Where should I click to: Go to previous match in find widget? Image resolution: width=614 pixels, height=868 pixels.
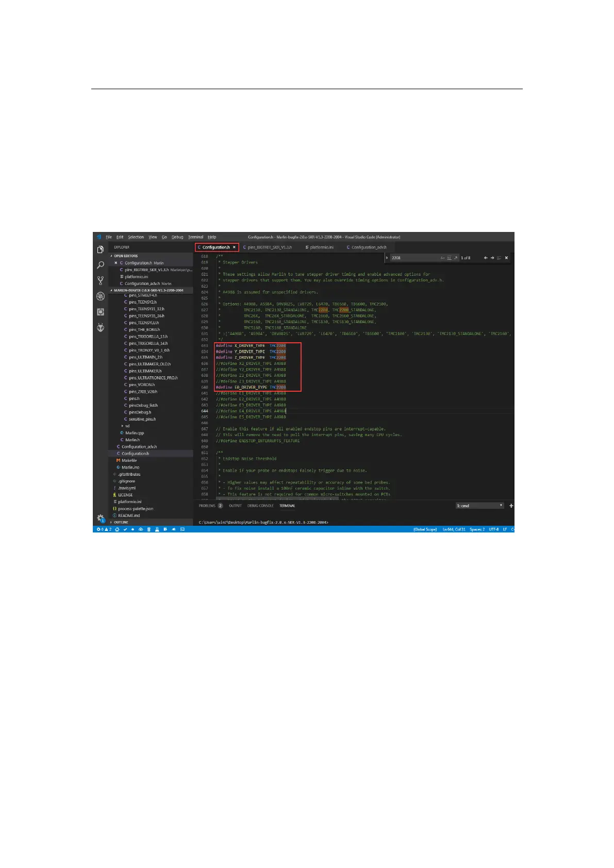(x=486, y=258)
